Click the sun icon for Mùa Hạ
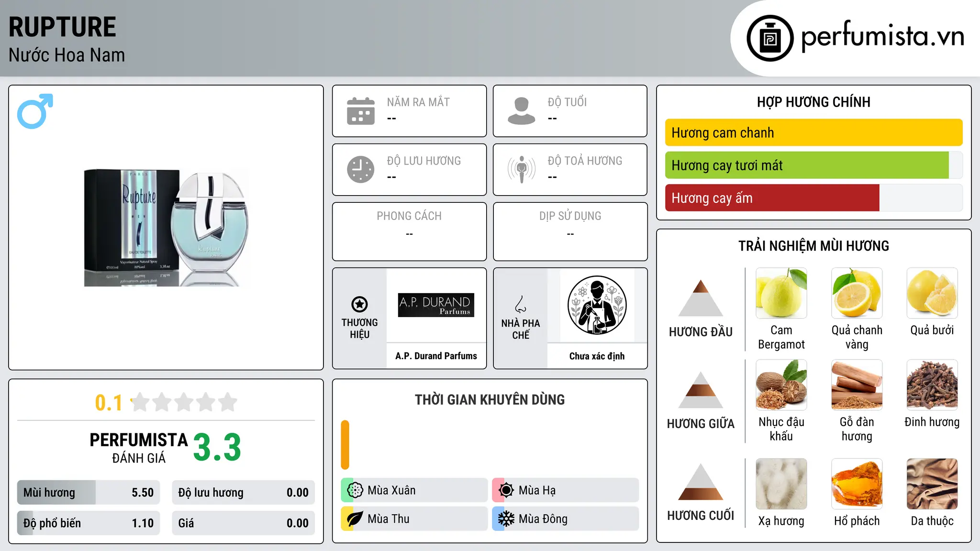Screen dimensions: 980x551 [x=506, y=490]
